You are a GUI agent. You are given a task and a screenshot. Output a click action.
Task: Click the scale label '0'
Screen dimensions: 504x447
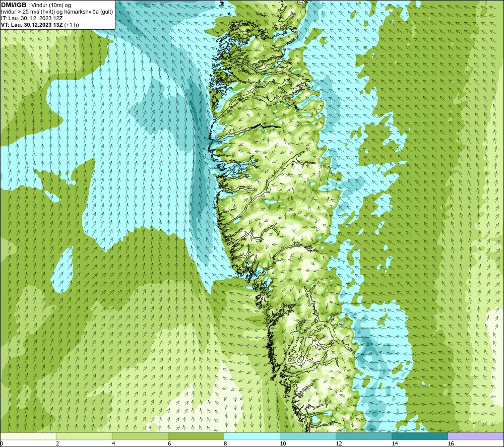[2, 443]
